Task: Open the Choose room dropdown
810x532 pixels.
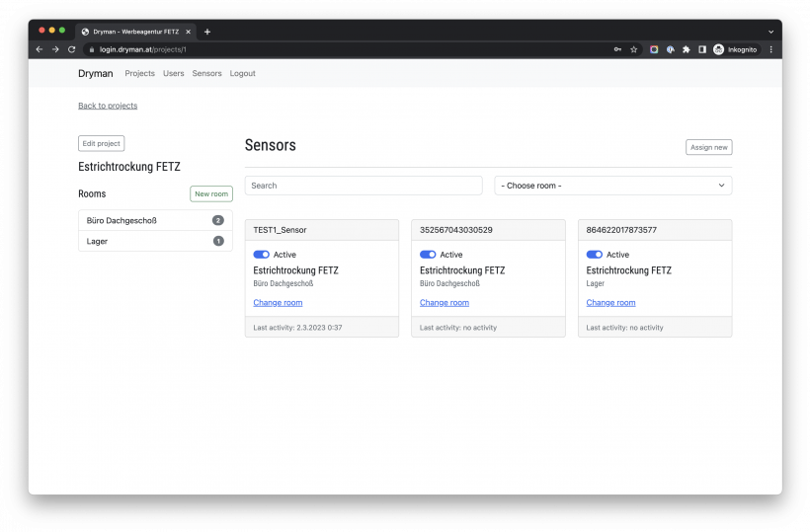Action: click(x=612, y=186)
